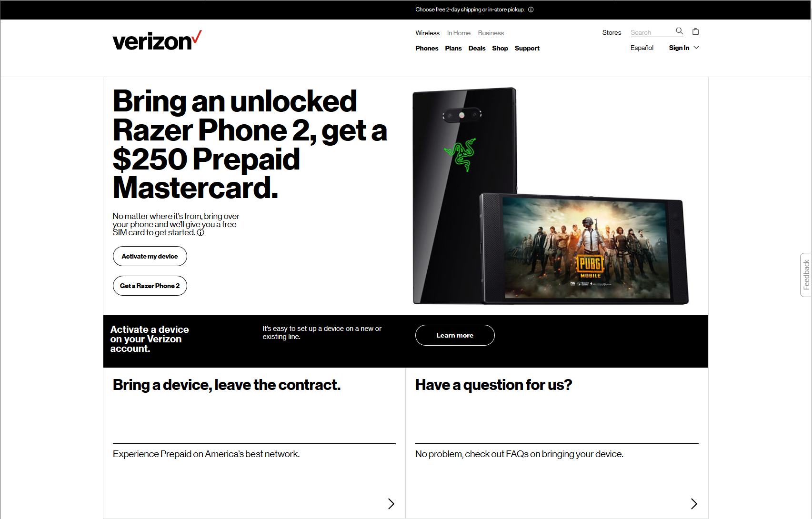Screen dimensions: 812x519
Task: Click the Get a Razer Phone 2 button
Action: pos(150,286)
